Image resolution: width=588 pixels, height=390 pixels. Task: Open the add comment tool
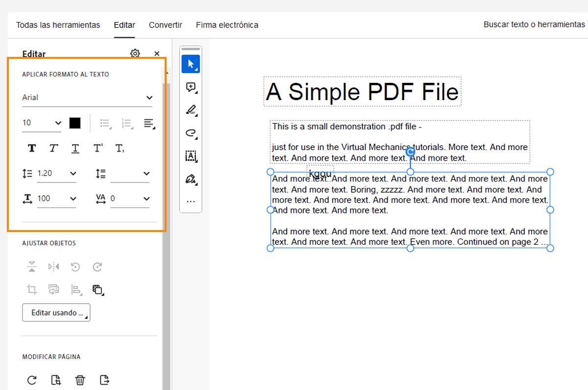(191, 87)
